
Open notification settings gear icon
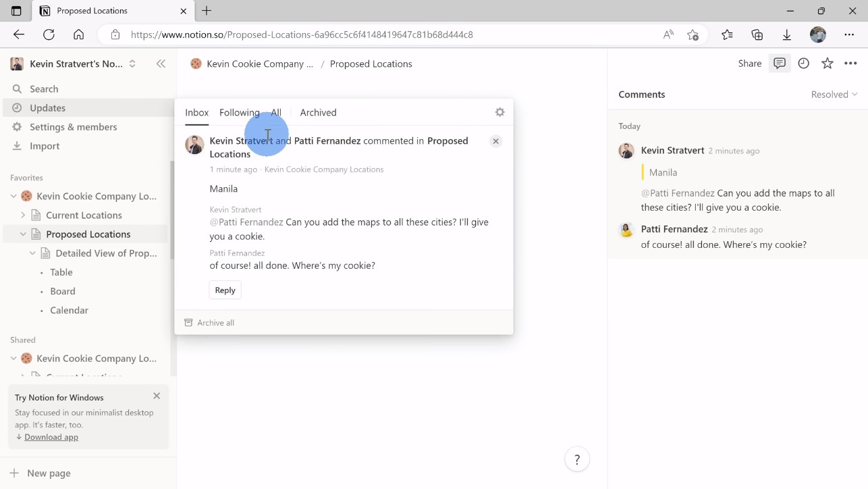click(x=499, y=112)
